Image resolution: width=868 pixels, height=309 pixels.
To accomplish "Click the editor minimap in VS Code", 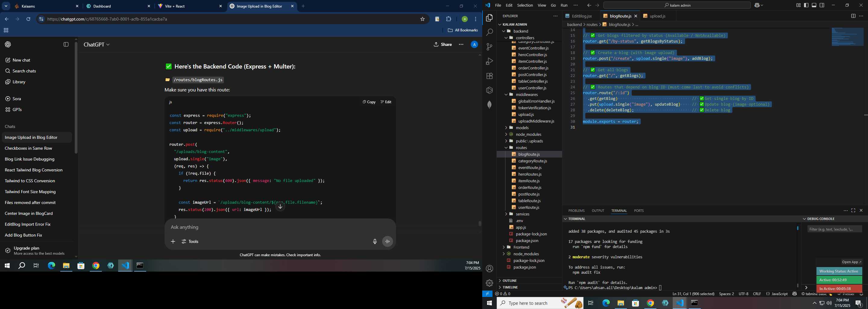I will [x=848, y=37].
